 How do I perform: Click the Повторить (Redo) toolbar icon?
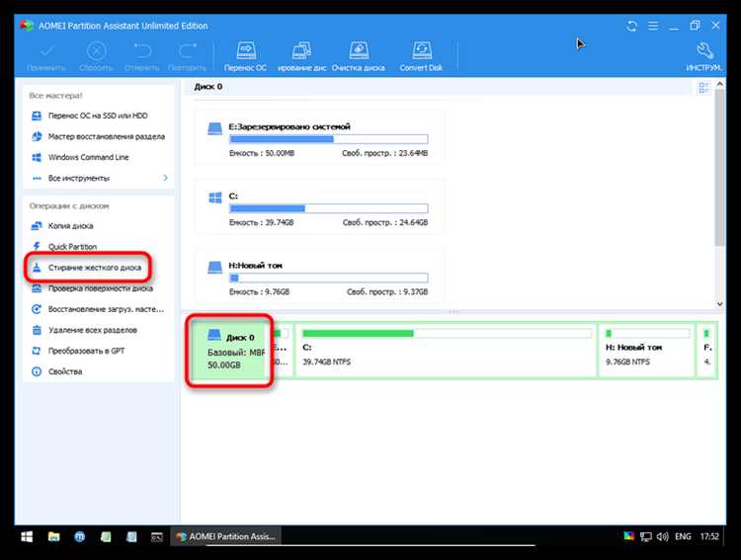pyautogui.click(x=188, y=50)
